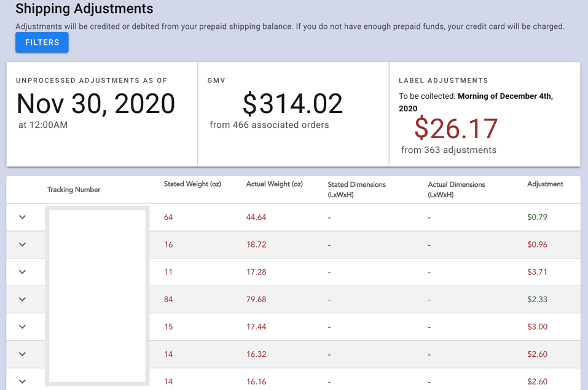Screen dimensions: 588x390
Task: Expand the row with stated weight 11
Action: click(23, 272)
